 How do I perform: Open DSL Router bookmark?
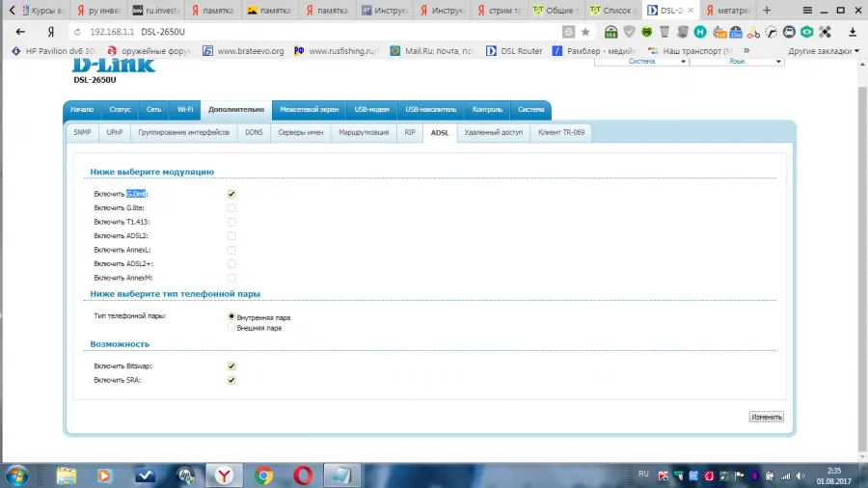coord(514,51)
